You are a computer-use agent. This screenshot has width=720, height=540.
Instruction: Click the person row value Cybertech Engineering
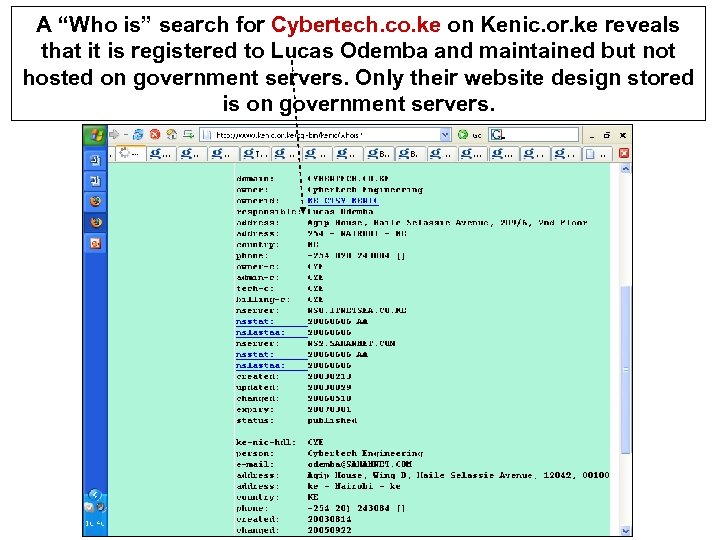[365, 453]
